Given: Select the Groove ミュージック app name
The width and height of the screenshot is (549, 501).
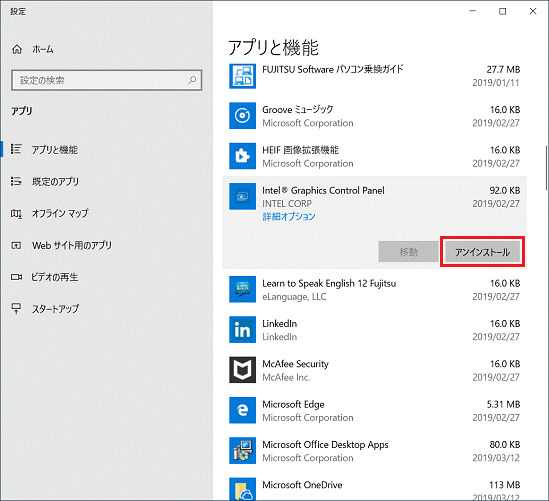Looking at the screenshot, I should coord(298,110).
